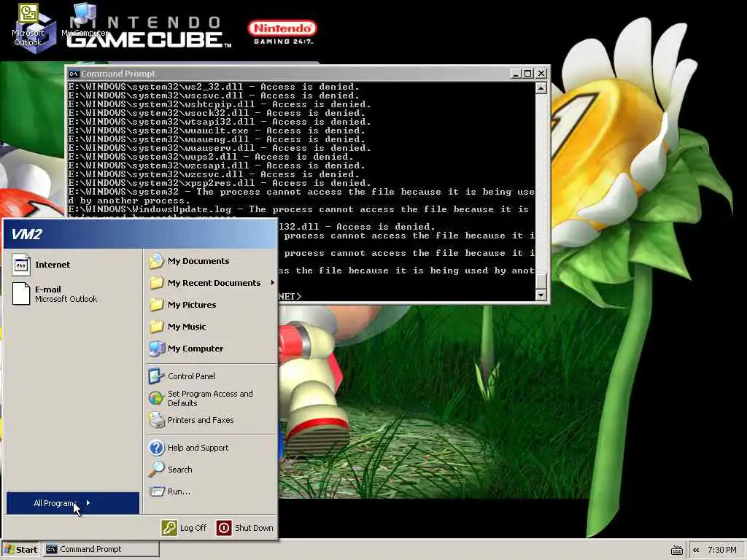Expand My Recent Documents submenu arrow
The image size is (747, 560).
click(x=273, y=283)
